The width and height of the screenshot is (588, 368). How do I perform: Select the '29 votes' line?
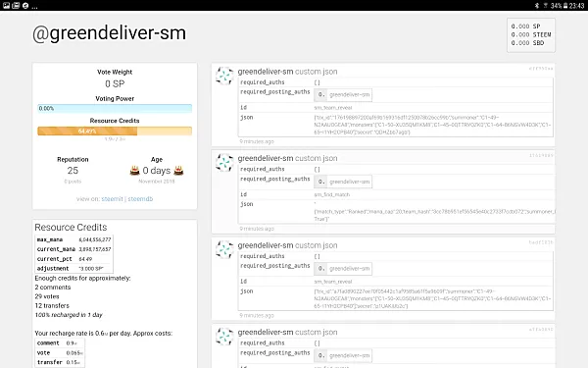click(47, 296)
